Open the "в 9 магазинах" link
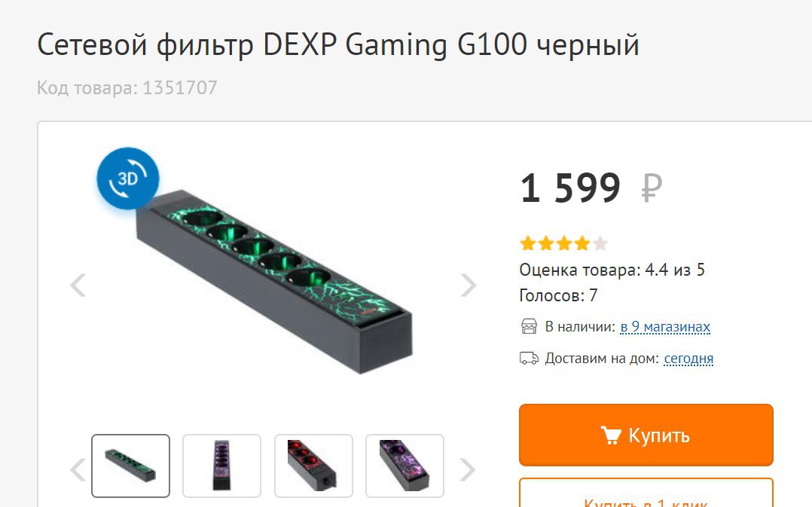812x507 pixels. (x=665, y=327)
